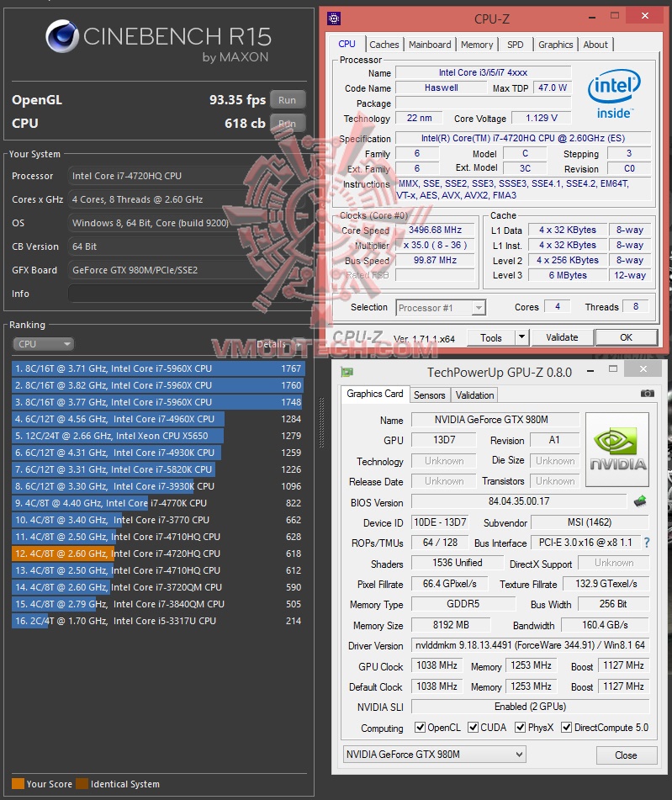Select ranking row 9 i7-4770K CPU

pyautogui.click(x=157, y=503)
